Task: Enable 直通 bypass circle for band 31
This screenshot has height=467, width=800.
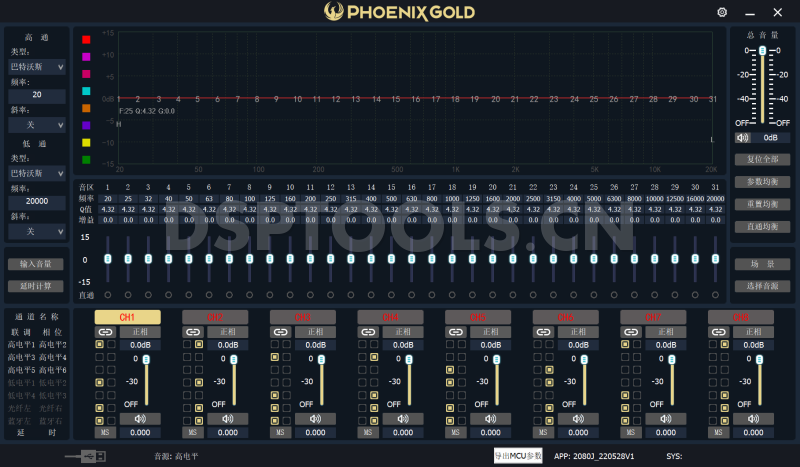Action: pos(715,295)
